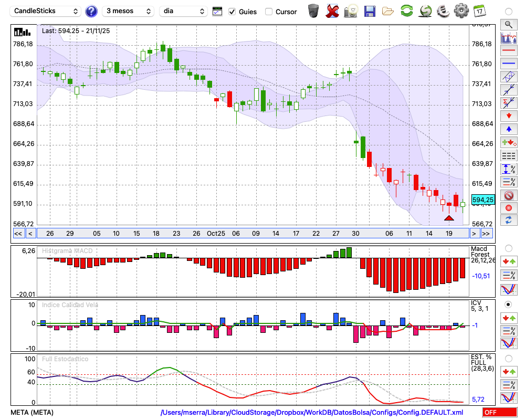Click the red OFF button
This screenshot has height=420, width=525.
point(499,412)
